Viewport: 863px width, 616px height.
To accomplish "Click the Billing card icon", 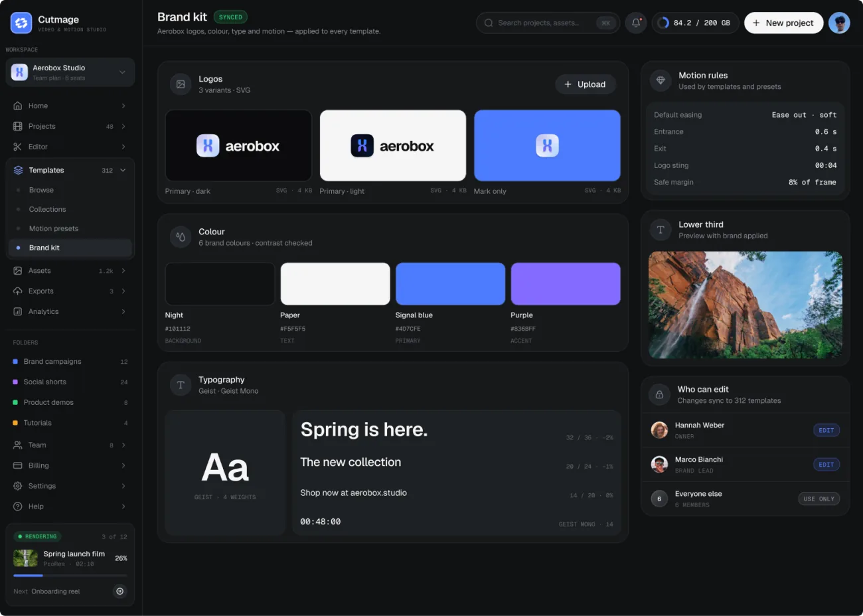I will pos(18,465).
